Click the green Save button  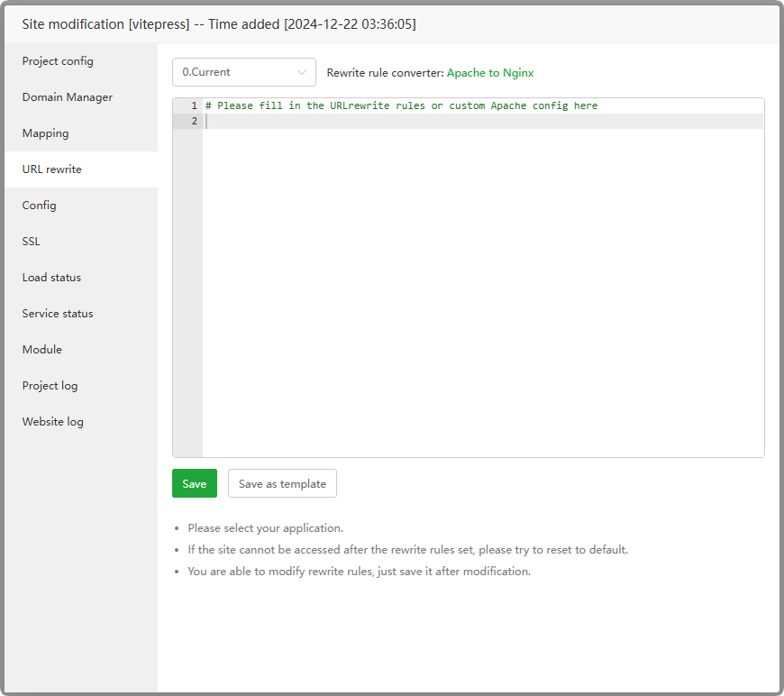coord(195,483)
